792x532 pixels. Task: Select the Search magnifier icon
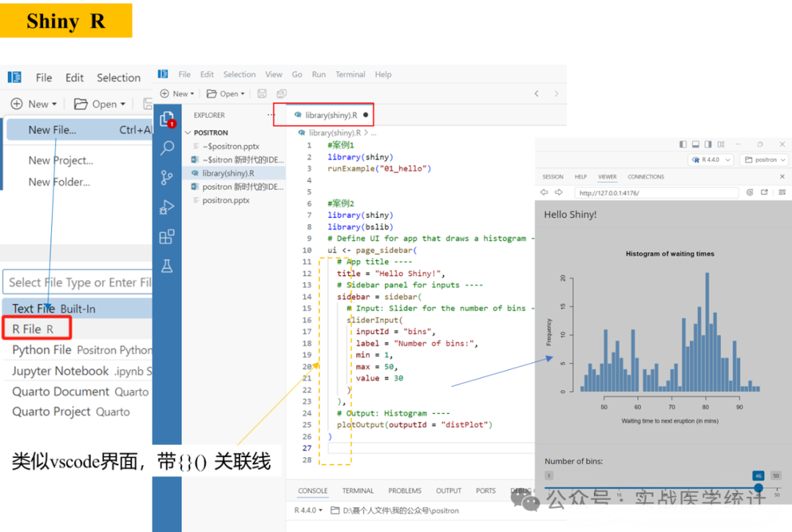pyautogui.click(x=167, y=147)
